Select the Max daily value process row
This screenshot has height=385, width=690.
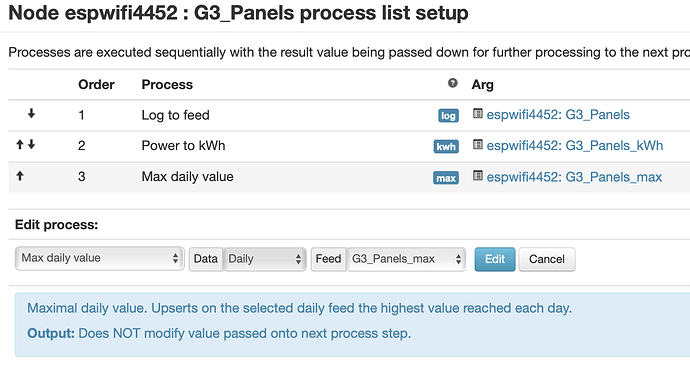point(349,177)
